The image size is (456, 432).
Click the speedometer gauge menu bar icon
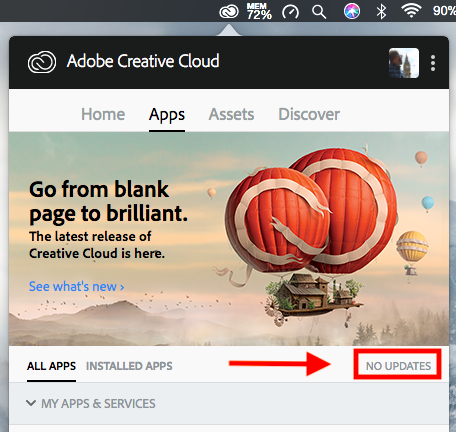(x=290, y=12)
